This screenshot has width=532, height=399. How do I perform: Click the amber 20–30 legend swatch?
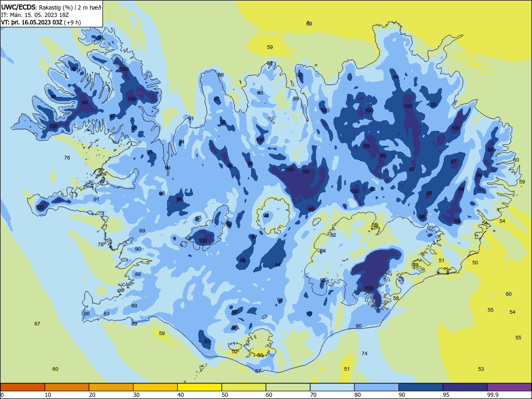[x=111, y=387]
